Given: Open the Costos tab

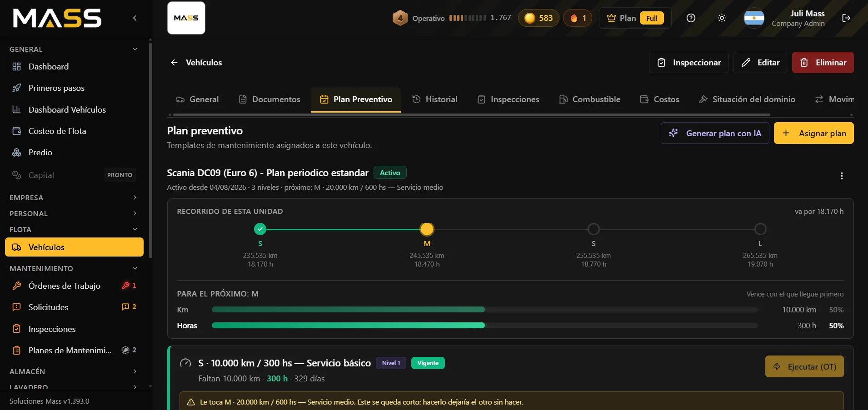Looking at the screenshot, I should pyautogui.click(x=660, y=99).
